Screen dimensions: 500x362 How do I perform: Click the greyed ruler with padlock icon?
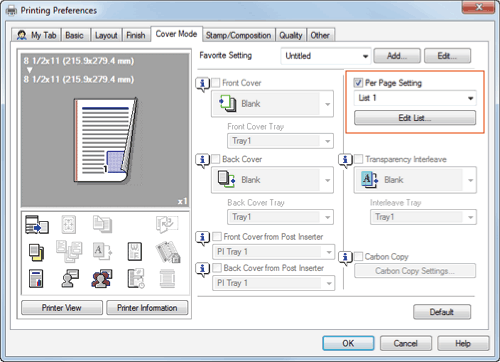point(168,252)
